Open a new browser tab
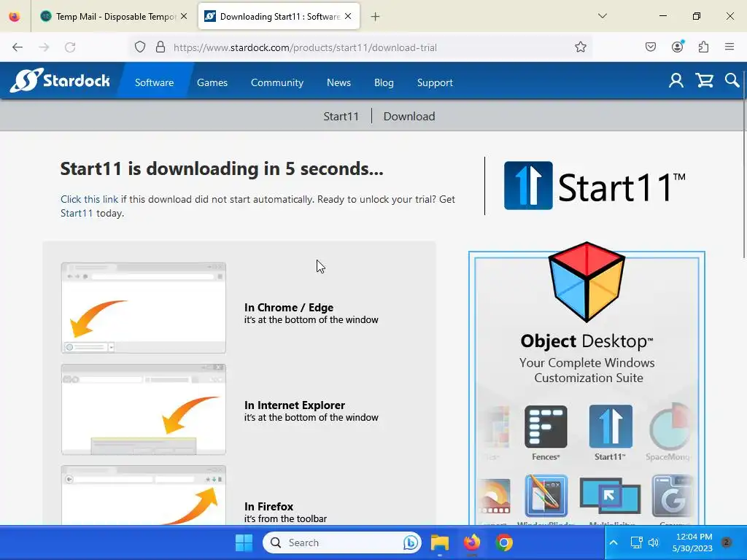Viewport: 747px width, 560px height. click(376, 17)
